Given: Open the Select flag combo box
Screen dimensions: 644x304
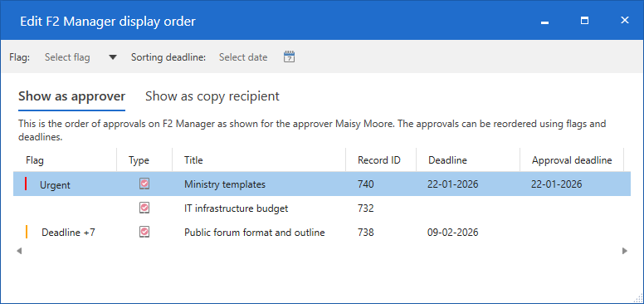Looking at the screenshot, I should point(80,57).
